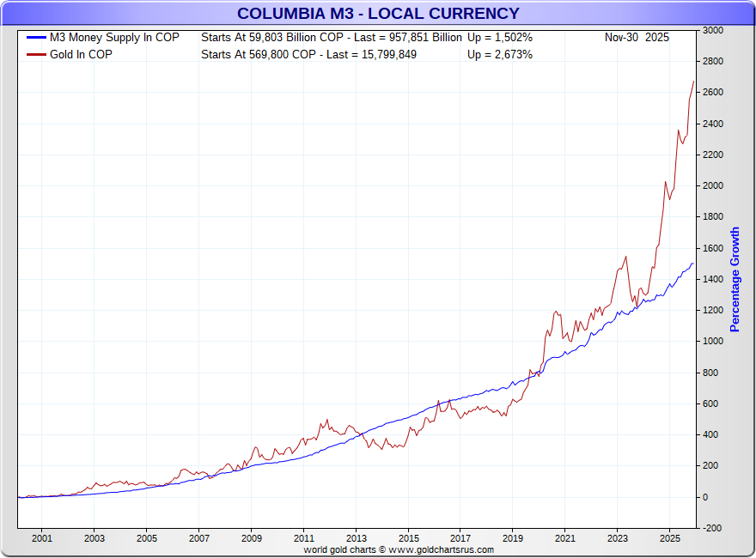
Task: Click the -200 y-axis label
Action: (x=712, y=528)
